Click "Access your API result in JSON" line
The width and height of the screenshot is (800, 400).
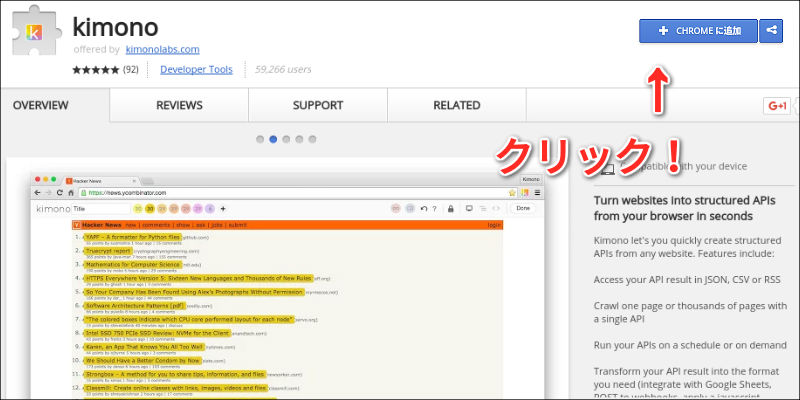(687, 280)
